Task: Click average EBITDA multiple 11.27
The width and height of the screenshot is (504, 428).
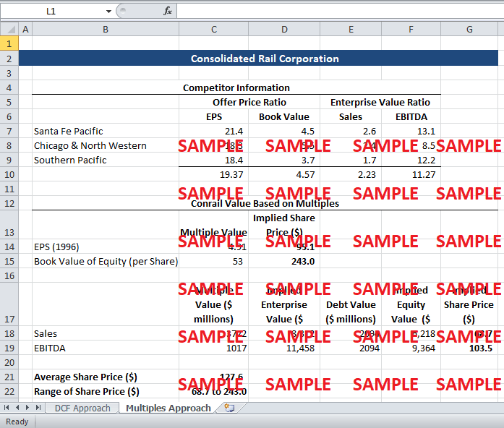Action: coord(424,174)
